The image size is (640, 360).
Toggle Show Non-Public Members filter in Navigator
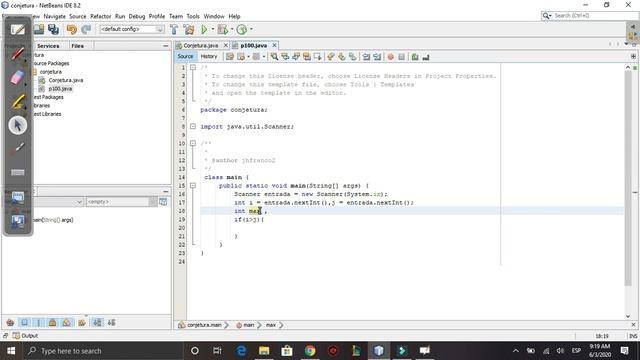point(52,322)
